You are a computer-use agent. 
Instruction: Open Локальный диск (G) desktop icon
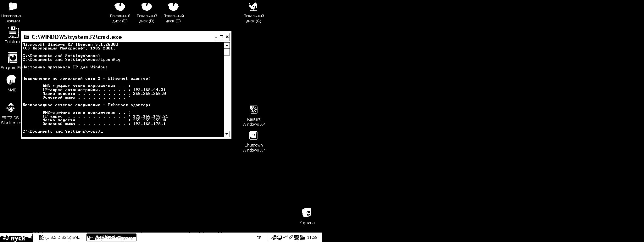coord(253,7)
